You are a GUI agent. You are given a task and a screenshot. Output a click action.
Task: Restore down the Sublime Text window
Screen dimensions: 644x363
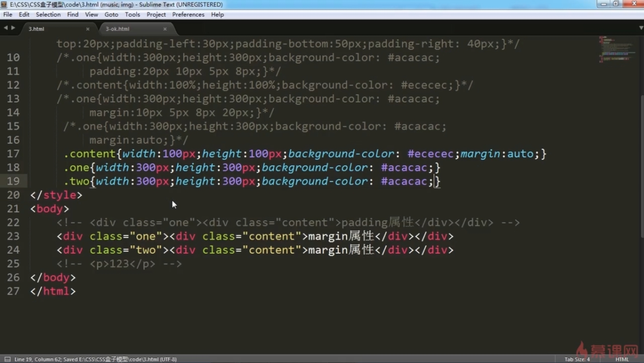click(x=616, y=4)
